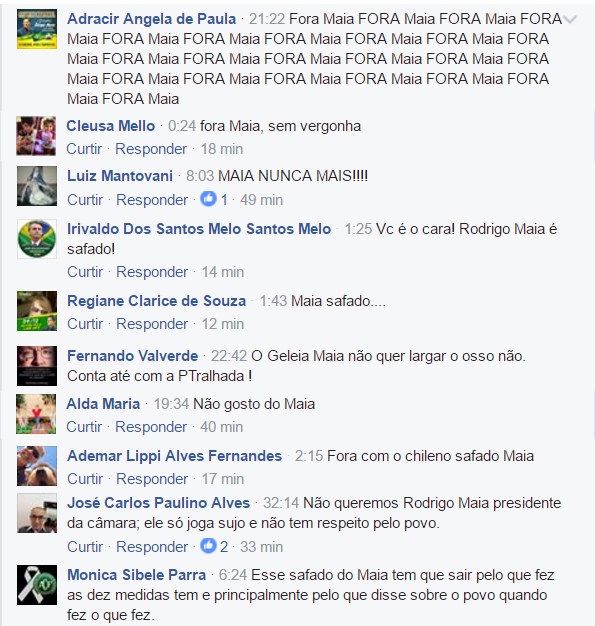595x626 pixels.
Task: Like Cleusa Mello's comment with Curtir
Action: pyautogui.click(x=84, y=149)
